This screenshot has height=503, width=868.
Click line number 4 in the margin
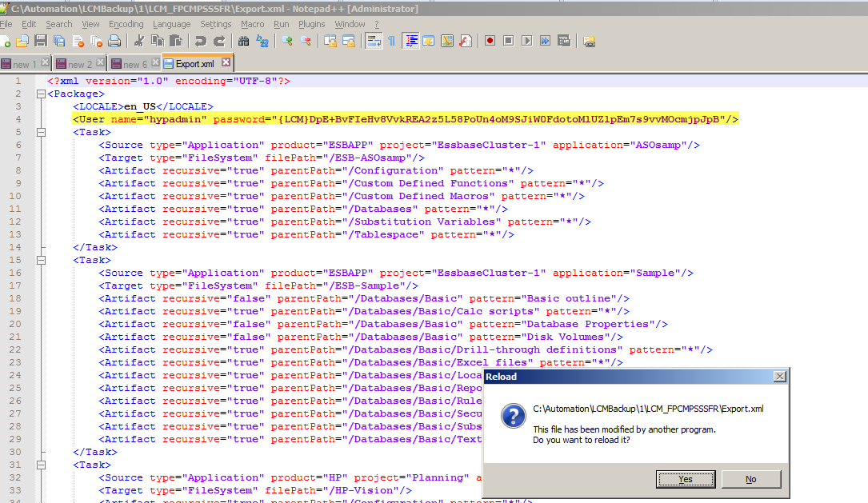(x=18, y=119)
